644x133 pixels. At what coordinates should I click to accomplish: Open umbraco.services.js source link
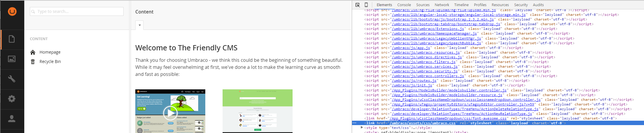[x=425, y=66]
